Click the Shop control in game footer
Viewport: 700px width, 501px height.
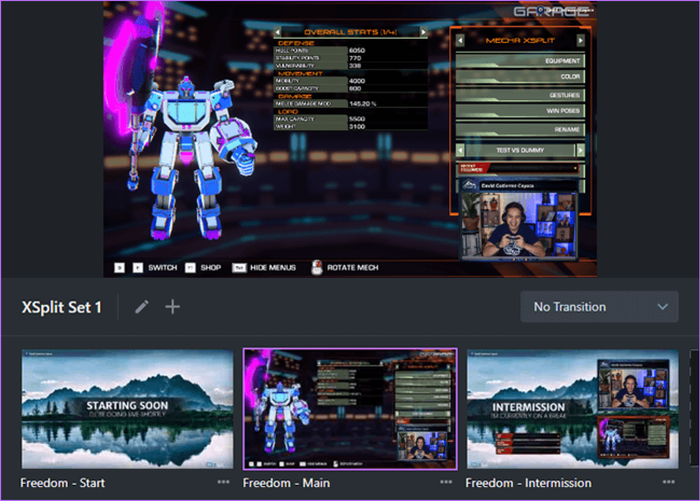(x=210, y=268)
